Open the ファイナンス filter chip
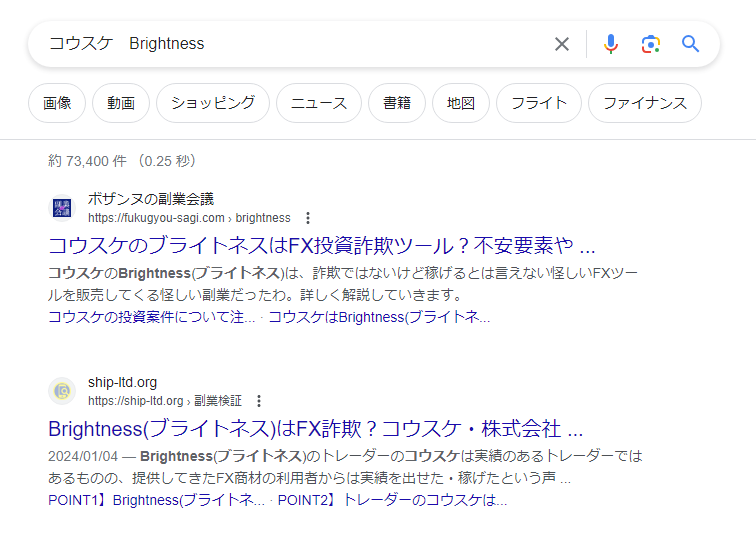This screenshot has width=756, height=538. [x=645, y=103]
